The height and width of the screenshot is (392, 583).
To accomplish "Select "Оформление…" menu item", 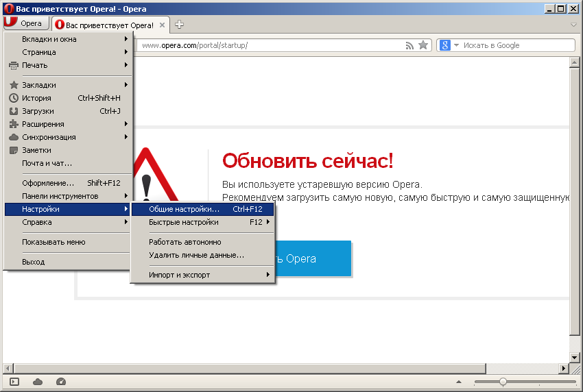I will coord(68,183).
